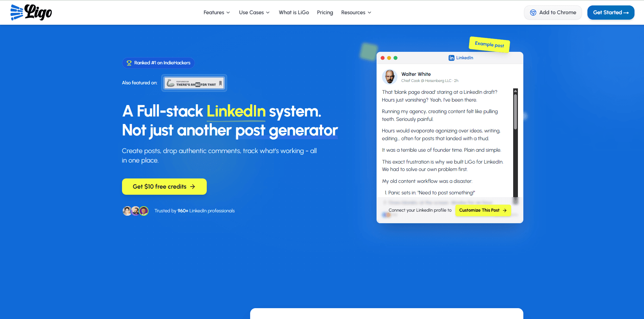Click the arrow inside Customize This Post

(x=504, y=210)
